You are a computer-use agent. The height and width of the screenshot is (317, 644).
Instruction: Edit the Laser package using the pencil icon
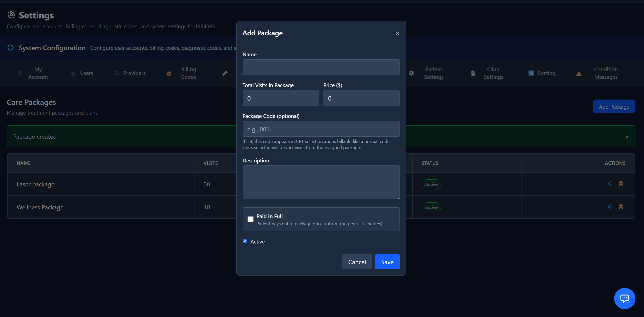[609, 184]
